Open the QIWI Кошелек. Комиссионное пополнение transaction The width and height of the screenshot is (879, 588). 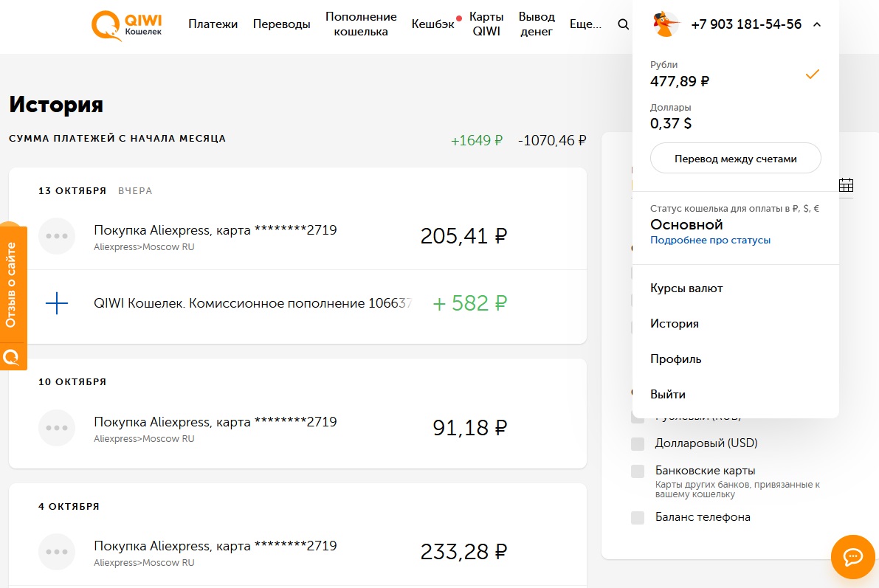(x=297, y=303)
